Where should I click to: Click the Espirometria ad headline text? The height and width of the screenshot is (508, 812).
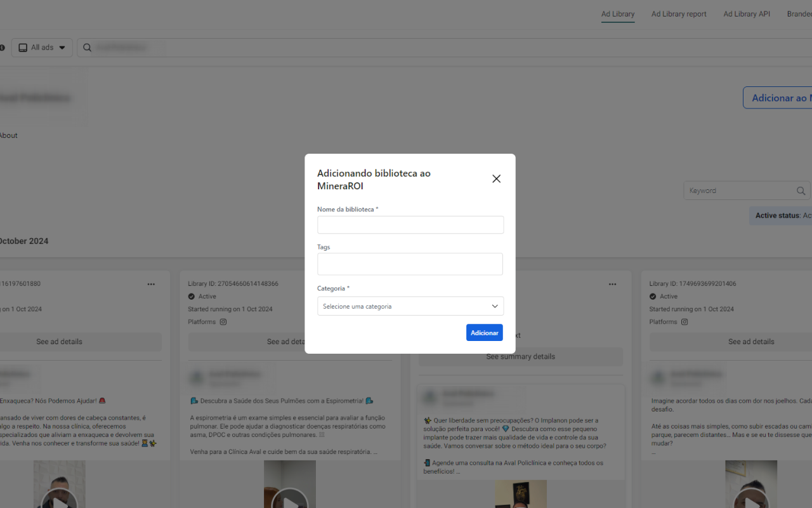click(x=282, y=401)
